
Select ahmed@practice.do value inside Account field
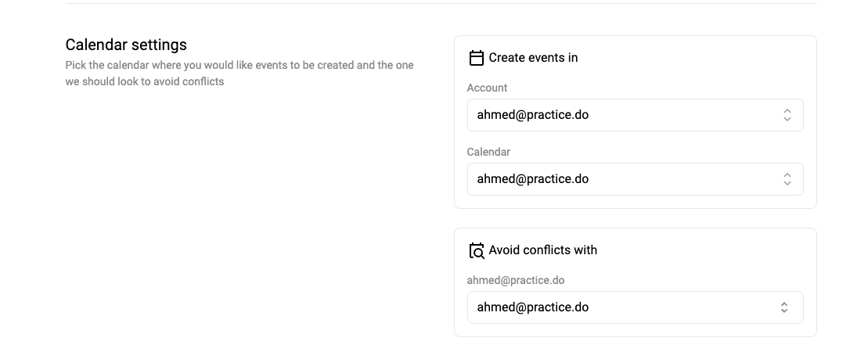point(532,115)
